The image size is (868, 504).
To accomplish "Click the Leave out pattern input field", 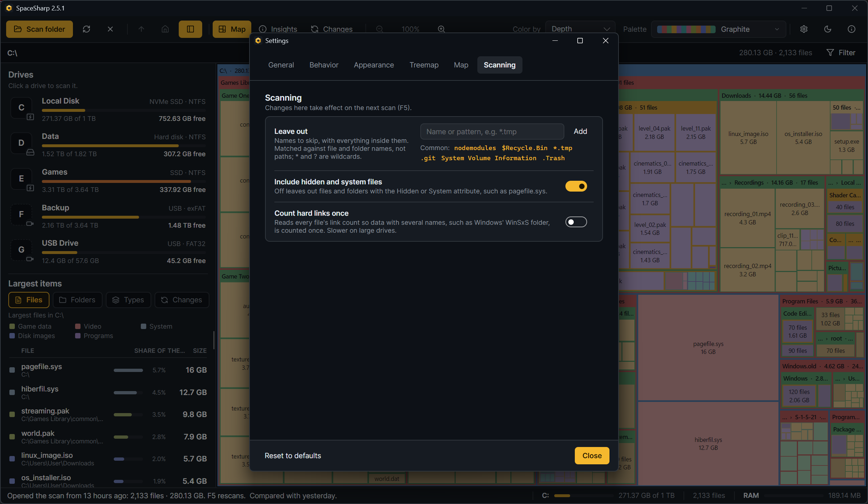I will (492, 132).
